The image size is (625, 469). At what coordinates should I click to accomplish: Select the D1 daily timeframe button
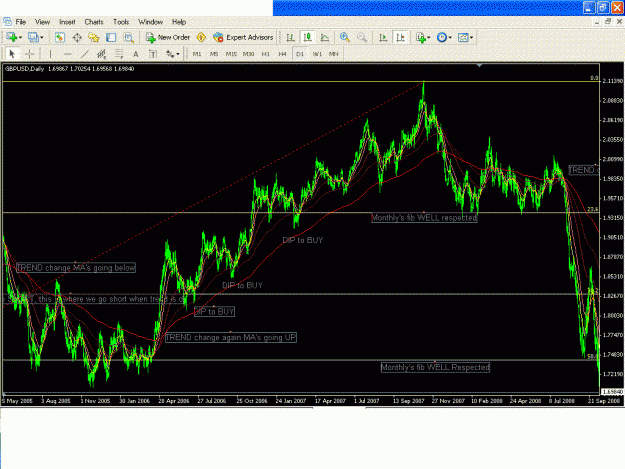[300, 54]
